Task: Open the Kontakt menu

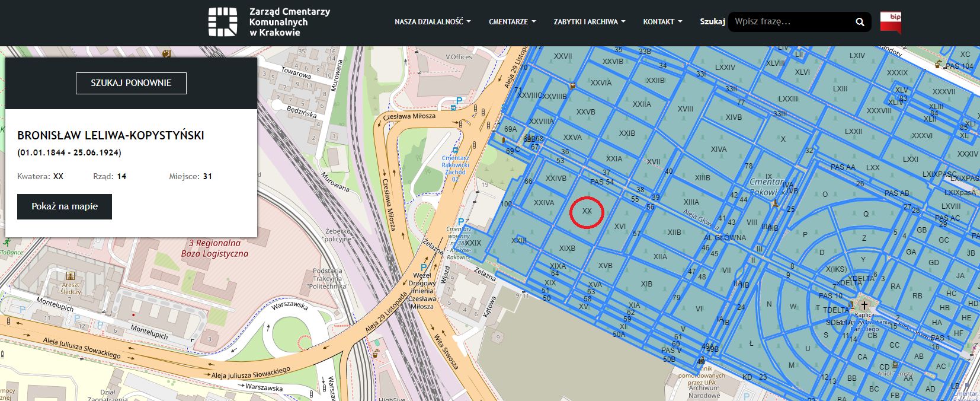Action: tap(662, 22)
